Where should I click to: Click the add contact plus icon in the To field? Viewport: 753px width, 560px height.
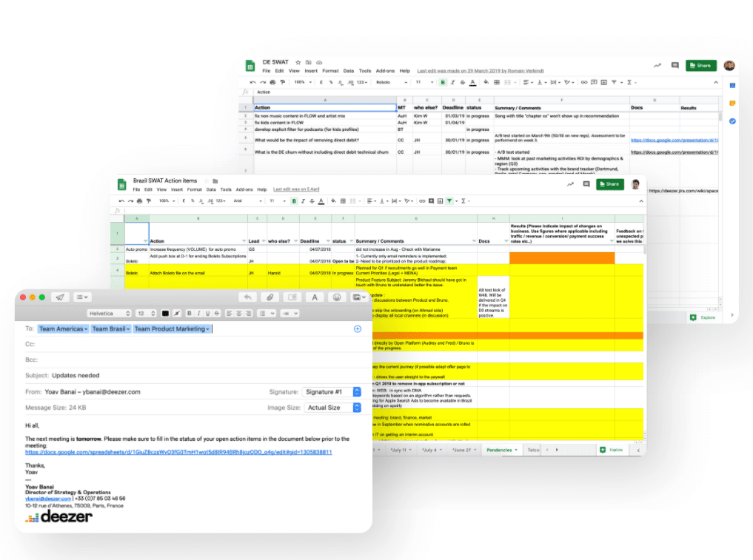358,328
